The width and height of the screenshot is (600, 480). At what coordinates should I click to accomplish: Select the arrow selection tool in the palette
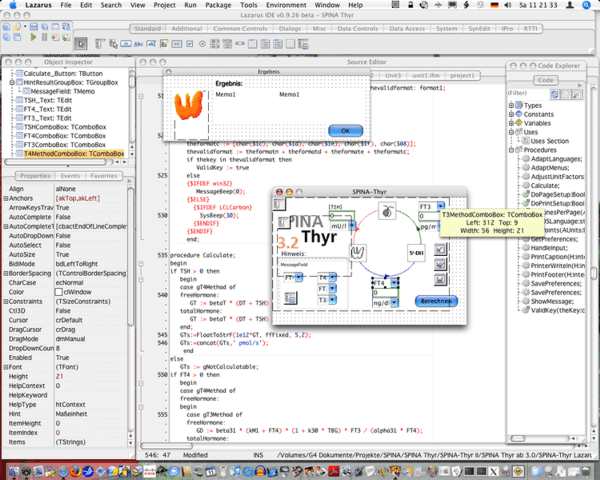pyautogui.click(x=81, y=44)
